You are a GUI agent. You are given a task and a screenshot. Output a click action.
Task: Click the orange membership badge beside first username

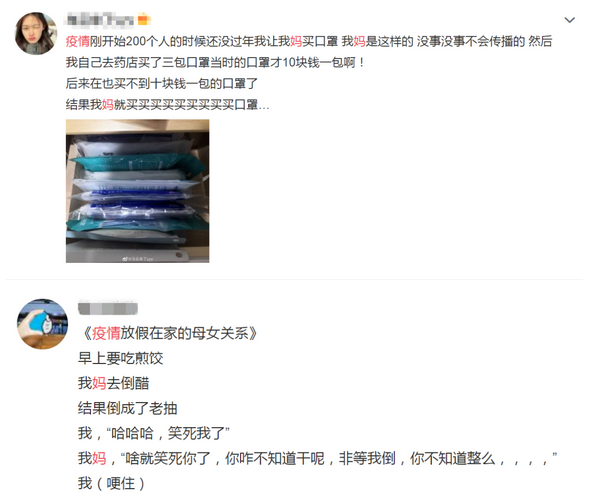click(x=144, y=19)
